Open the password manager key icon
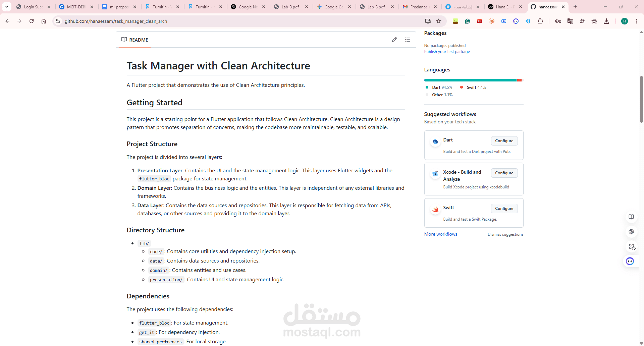Viewport: 644px width, 346px height. click(x=558, y=21)
